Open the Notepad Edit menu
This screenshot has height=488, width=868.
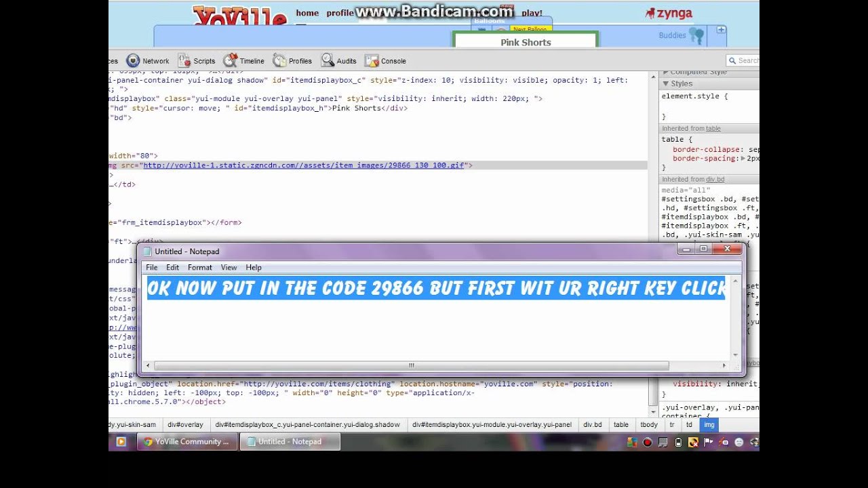(172, 268)
